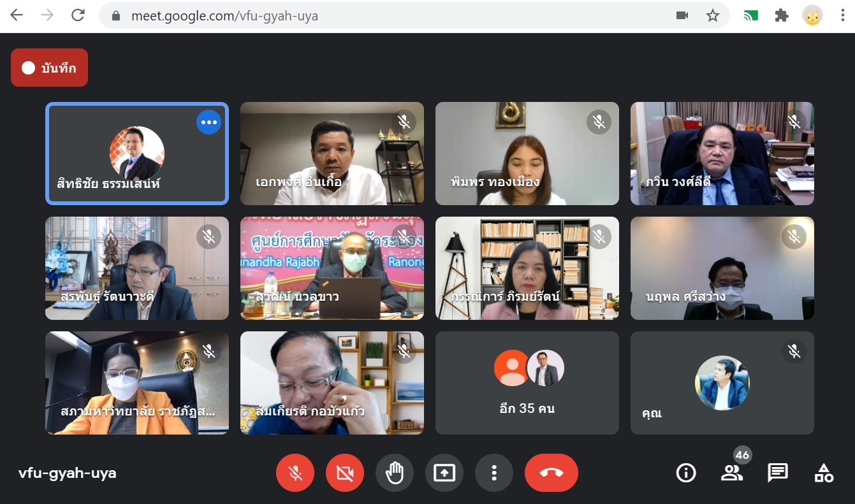Click the camera permission icon in address bar
The image size is (855, 504).
682,16
